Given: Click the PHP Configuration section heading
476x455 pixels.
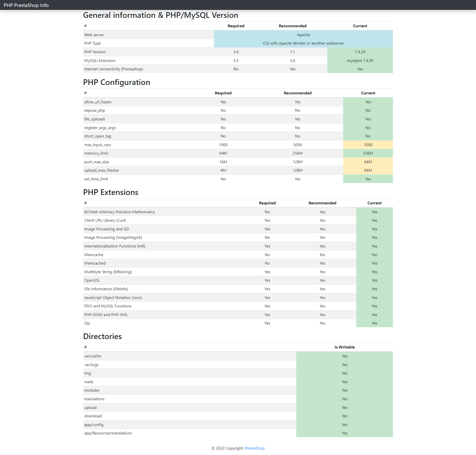Looking at the screenshot, I should click(x=117, y=82).
